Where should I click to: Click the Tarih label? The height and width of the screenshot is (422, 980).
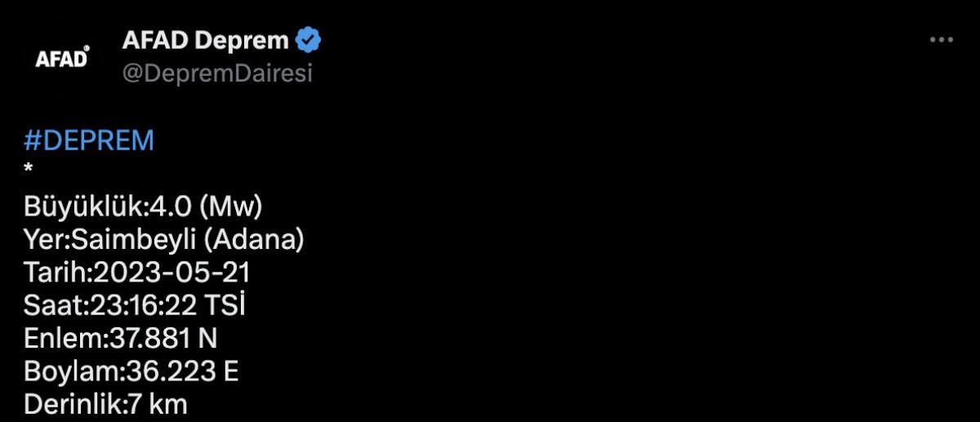click(57, 273)
